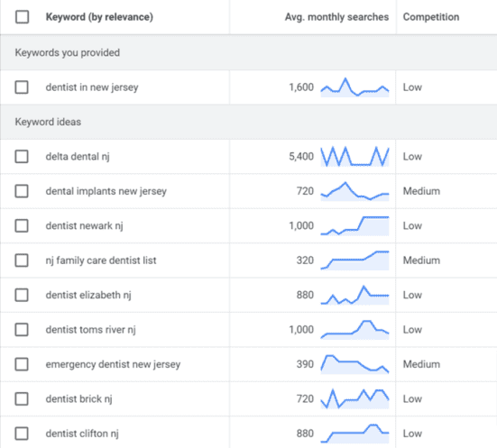View delta dental nj trend sparkline

click(354, 157)
